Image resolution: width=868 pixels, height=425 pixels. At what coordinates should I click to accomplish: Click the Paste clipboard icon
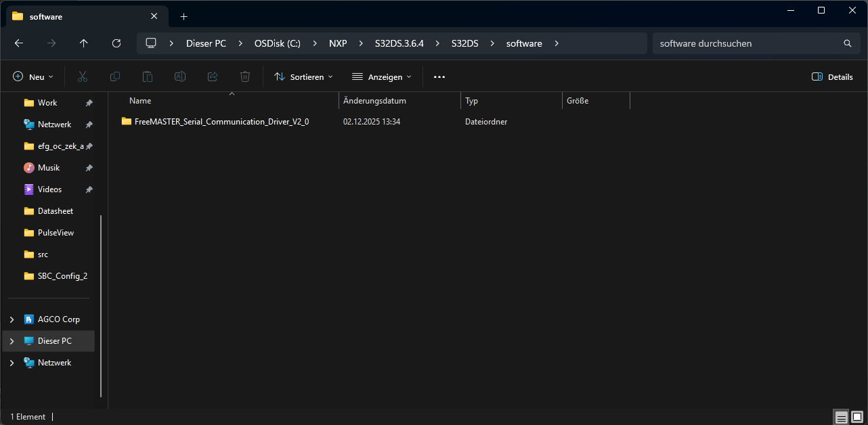(148, 76)
